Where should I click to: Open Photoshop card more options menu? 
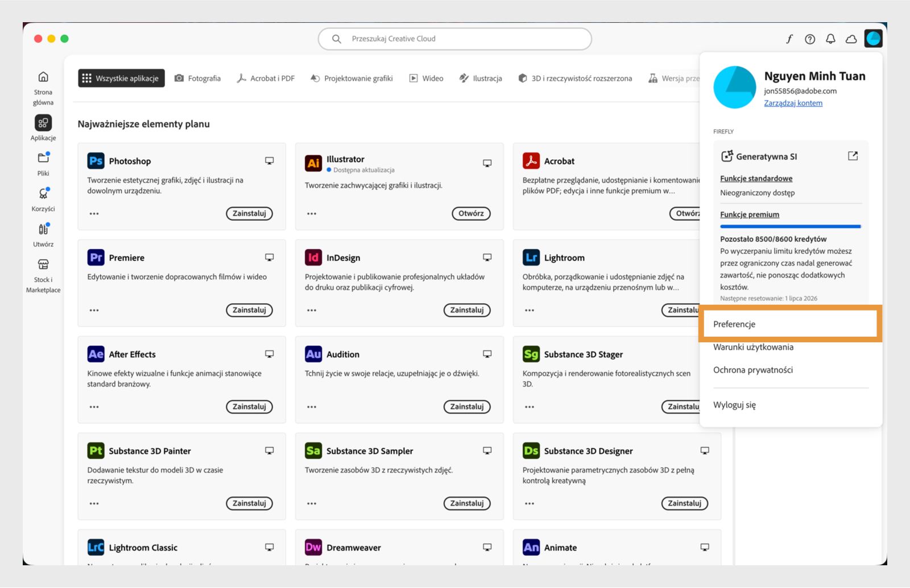coord(94,214)
